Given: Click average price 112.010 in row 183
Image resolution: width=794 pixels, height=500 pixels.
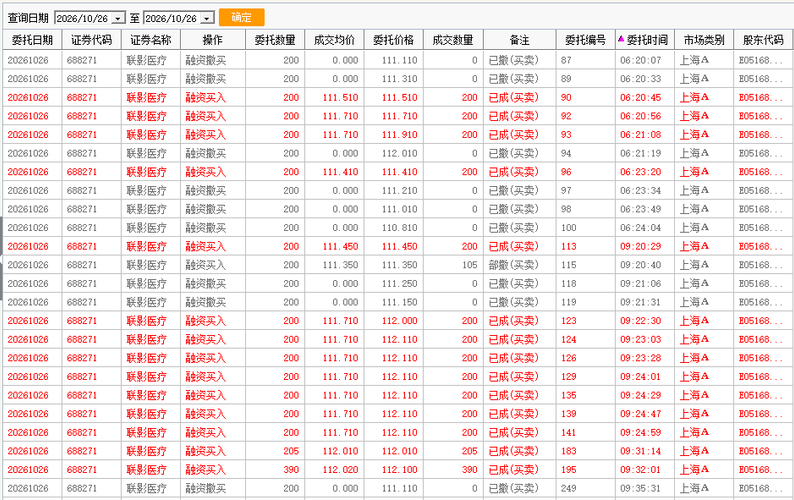Looking at the screenshot, I should [334, 451].
